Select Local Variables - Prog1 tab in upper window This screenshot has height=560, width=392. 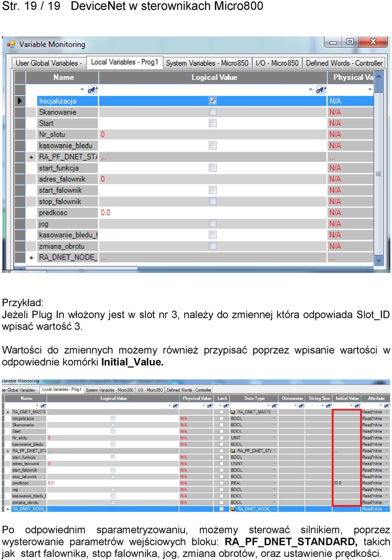coord(125,62)
